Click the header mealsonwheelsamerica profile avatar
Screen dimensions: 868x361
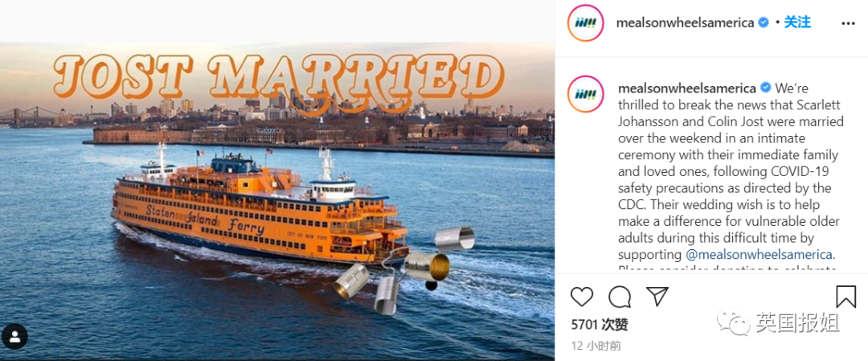tap(586, 23)
